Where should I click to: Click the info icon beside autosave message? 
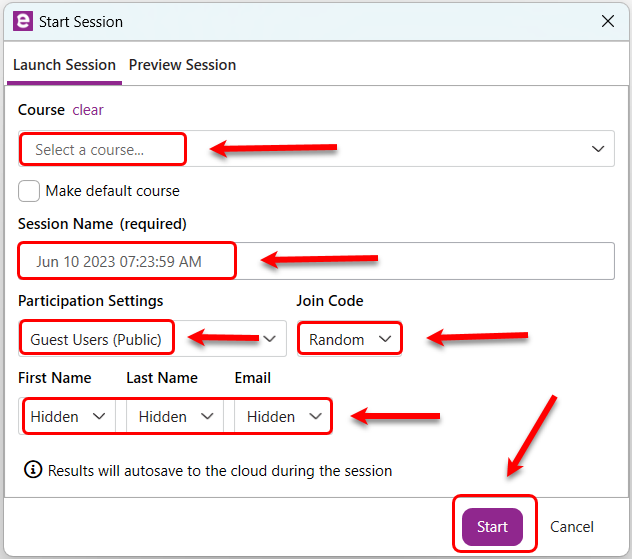coord(33,470)
